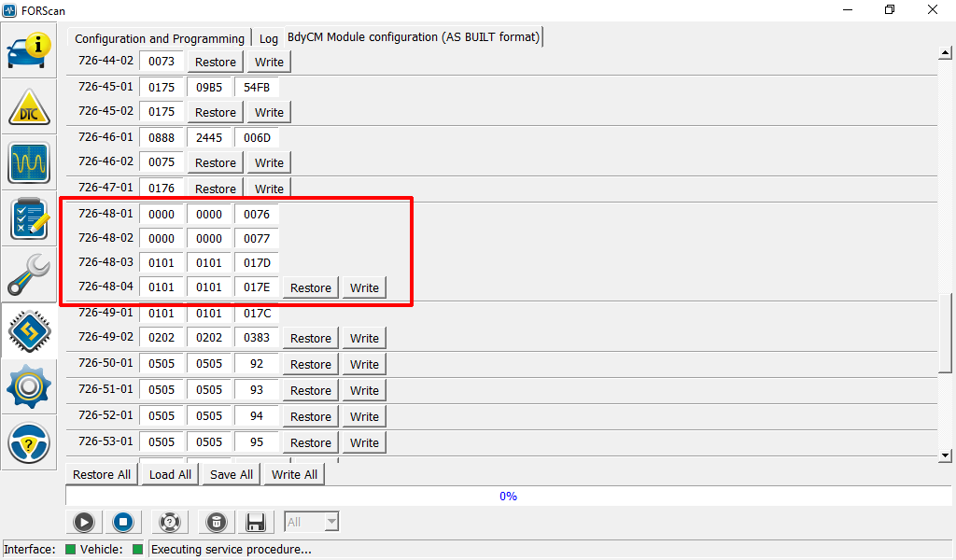The width and height of the screenshot is (956, 560).
Task: Click the Restore All button
Action: coord(102,475)
